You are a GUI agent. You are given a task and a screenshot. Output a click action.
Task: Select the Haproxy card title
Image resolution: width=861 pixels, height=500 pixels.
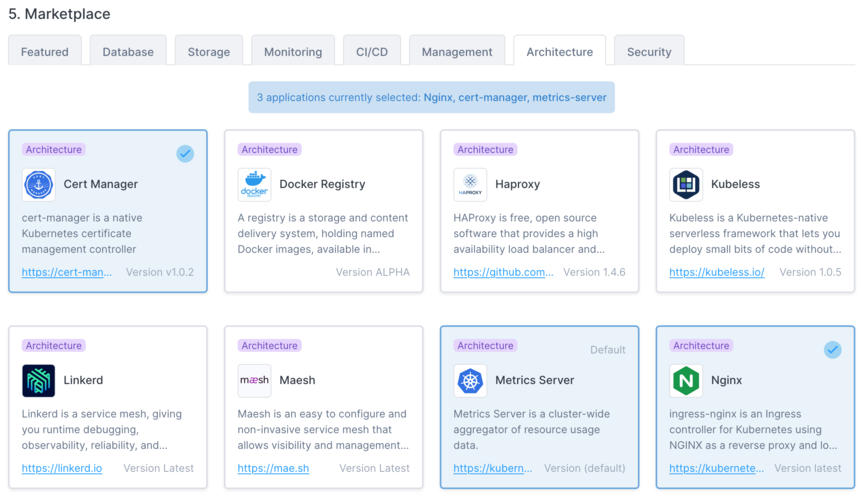pos(518,184)
